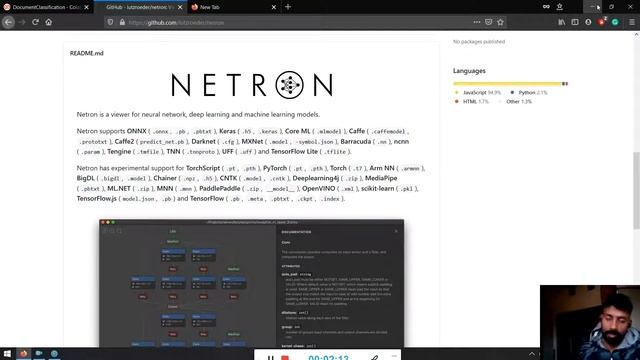Screen dimensions: 640x360
Task: Click green round extension icon
Action: 615,22
